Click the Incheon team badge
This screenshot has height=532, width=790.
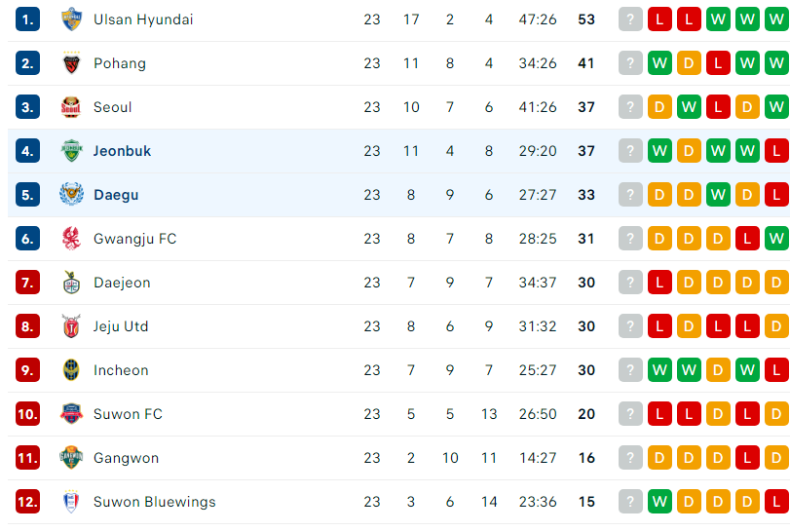click(x=71, y=370)
